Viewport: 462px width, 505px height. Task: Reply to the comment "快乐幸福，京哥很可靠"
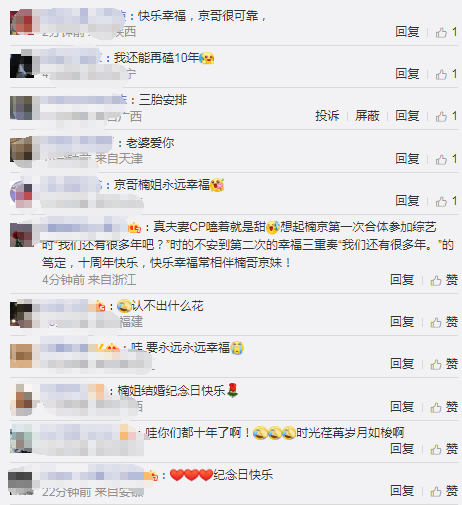point(407,32)
